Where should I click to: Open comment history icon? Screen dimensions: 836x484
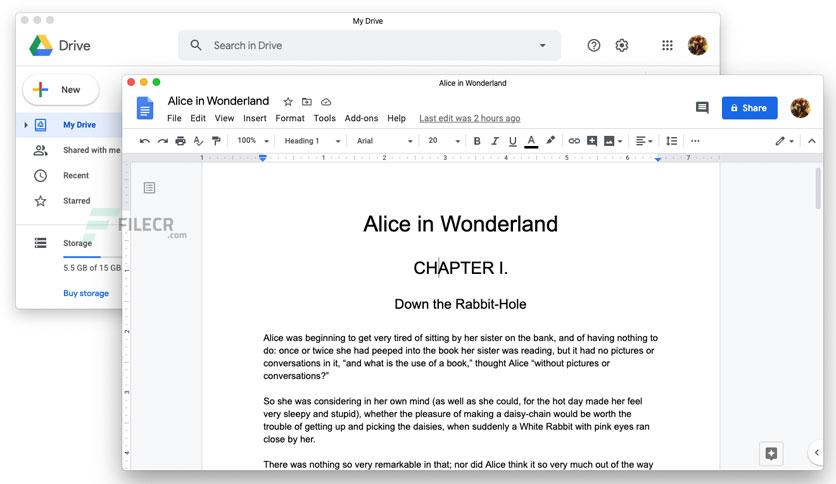pyautogui.click(x=702, y=108)
